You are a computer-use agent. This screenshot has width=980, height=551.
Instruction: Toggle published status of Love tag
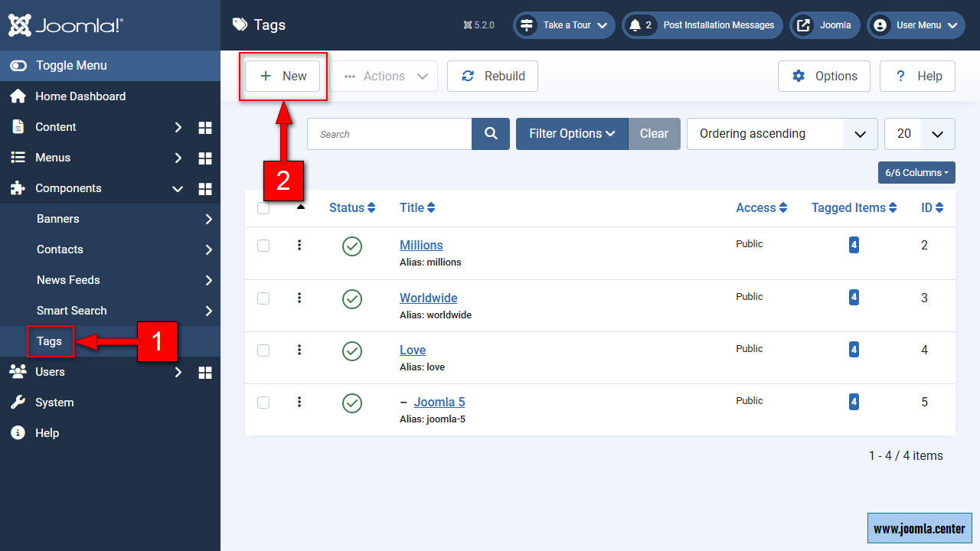(352, 350)
